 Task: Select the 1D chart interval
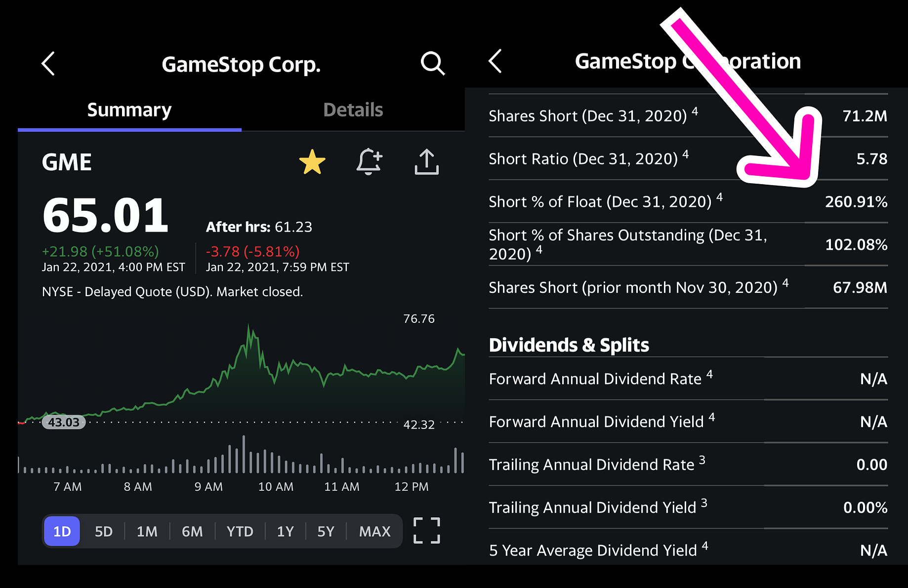(61, 531)
